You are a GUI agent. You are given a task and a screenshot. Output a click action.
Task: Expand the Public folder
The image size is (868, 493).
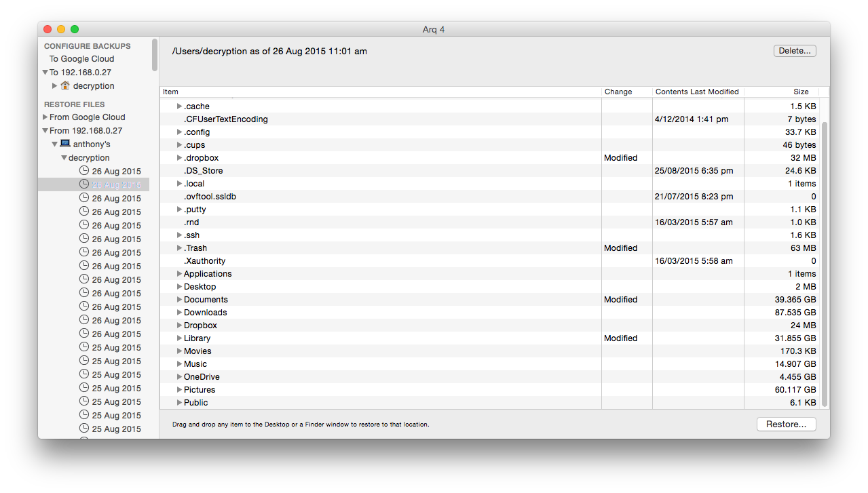coord(180,403)
